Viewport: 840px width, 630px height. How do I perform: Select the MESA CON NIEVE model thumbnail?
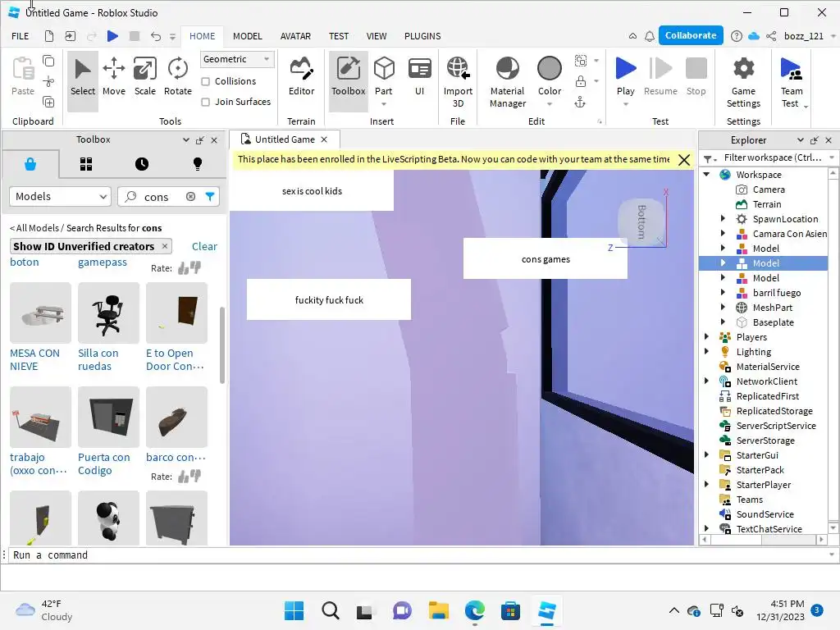point(40,313)
